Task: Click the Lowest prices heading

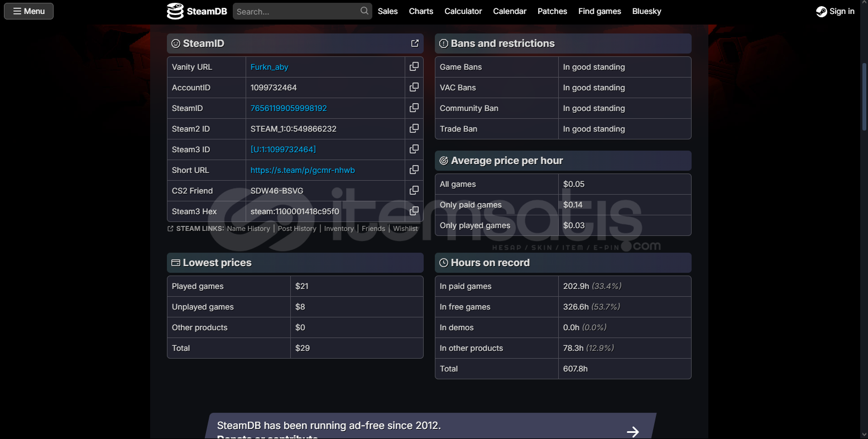Action: pos(217,263)
